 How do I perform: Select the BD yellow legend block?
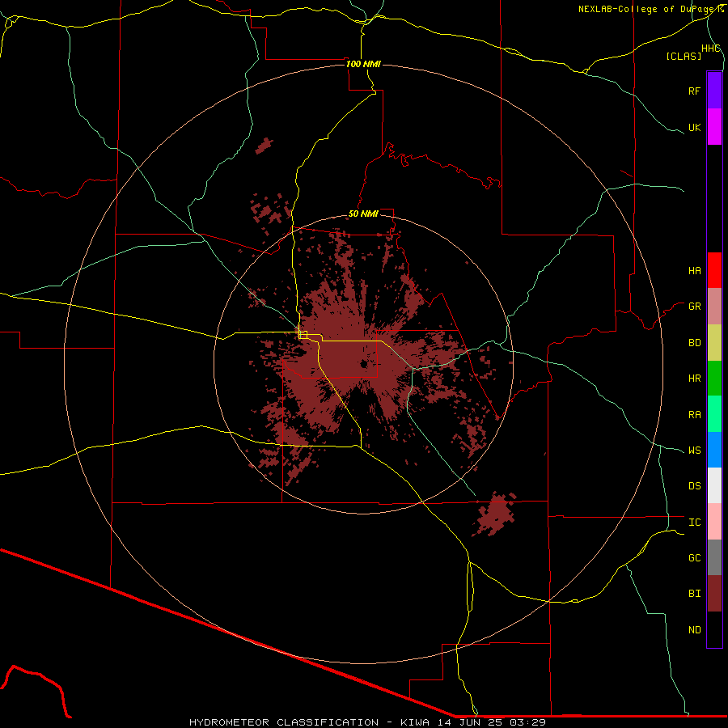[714, 343]
